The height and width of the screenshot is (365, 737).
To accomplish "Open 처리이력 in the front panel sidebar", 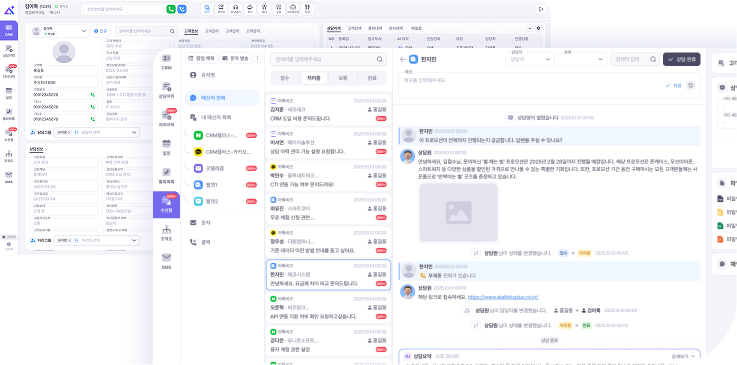I will click(166, 118).
